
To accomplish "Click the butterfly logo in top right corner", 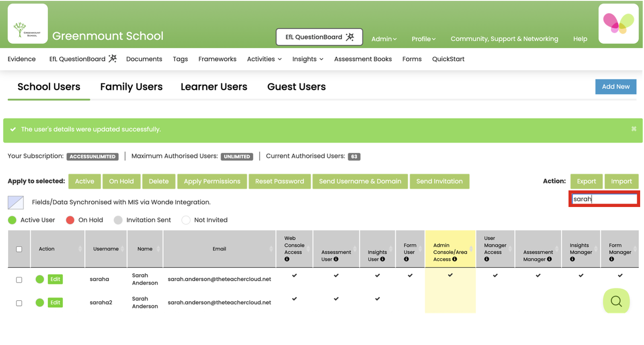I will (x=619, y=23).
